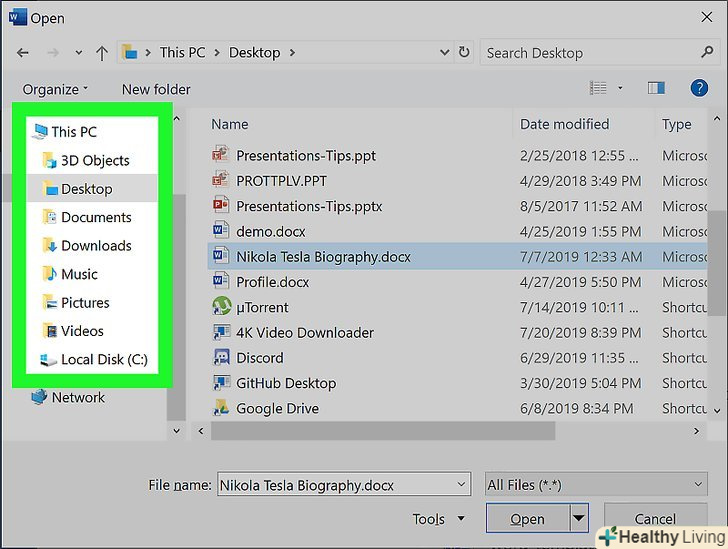Refresh the Desktop folder listing
Viewport: 728px width, 549px height.
[464, 52]
